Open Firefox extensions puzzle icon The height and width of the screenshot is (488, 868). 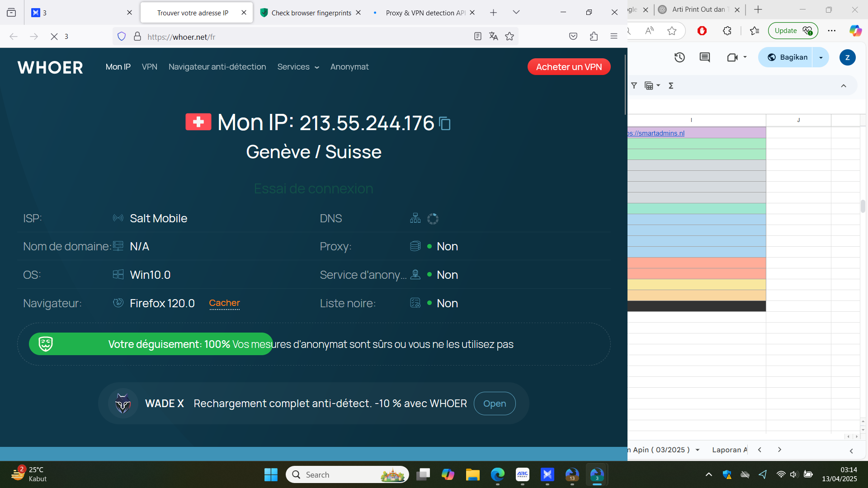click(594, 37)
